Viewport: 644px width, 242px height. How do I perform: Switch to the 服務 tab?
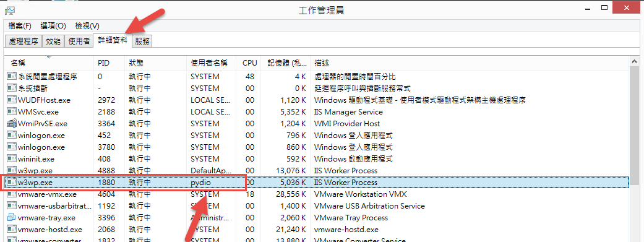[142, 41]
